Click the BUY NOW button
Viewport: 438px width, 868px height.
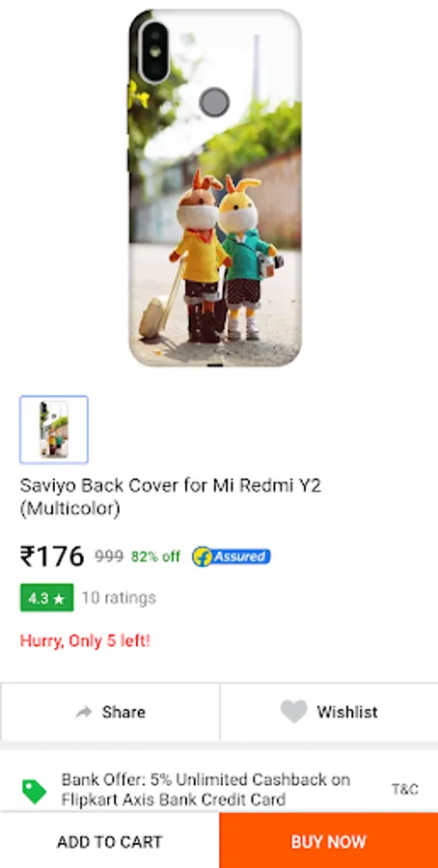(x=328, y=841)
